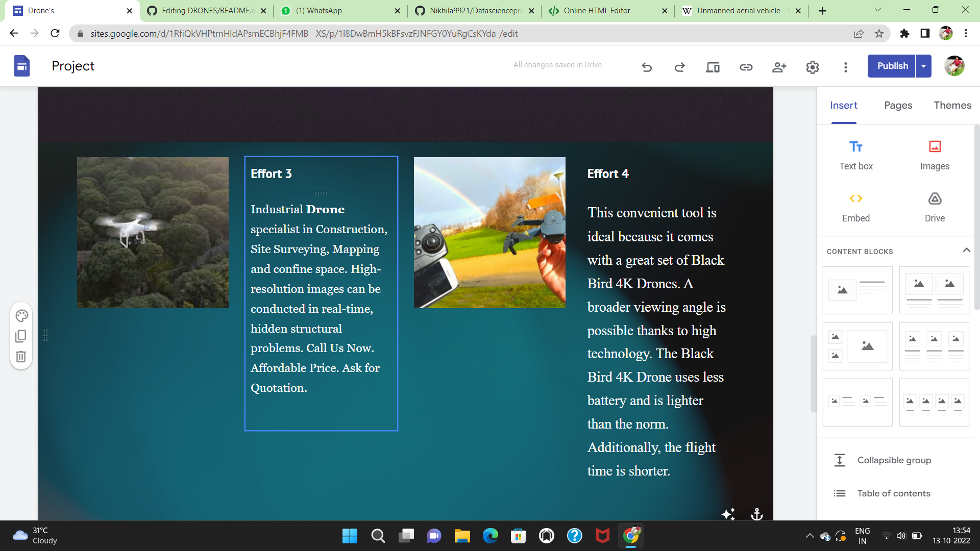Collapse the Content Blocks section
Image resolution: width=980 pixels, height=551 pixels.
(x=966, y=250)
